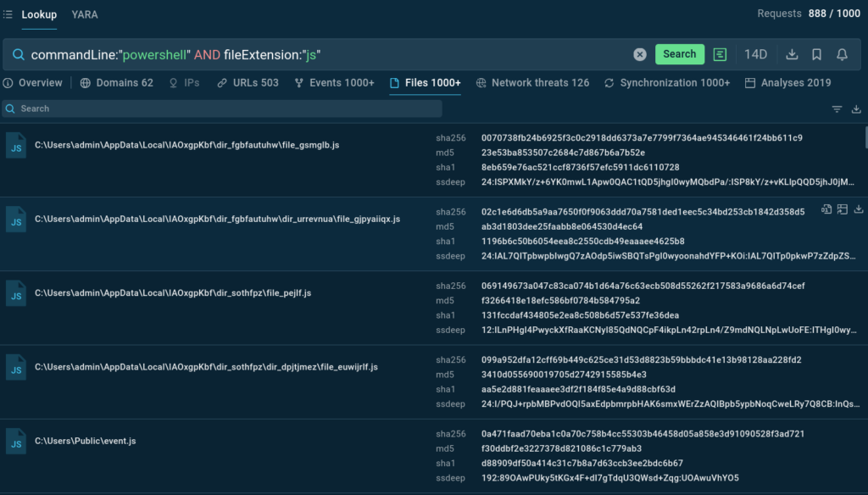Screen dimensions: 868x495
Task: Export results with the list download icon
Action: [x=856, y=109]
